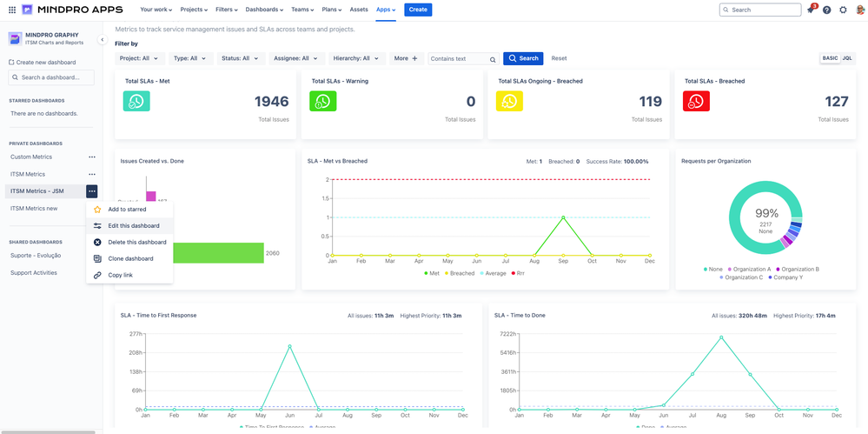Select Edit this dashboard from menu
Viewport: 868px width, 434px height.
tap(133, 226)
